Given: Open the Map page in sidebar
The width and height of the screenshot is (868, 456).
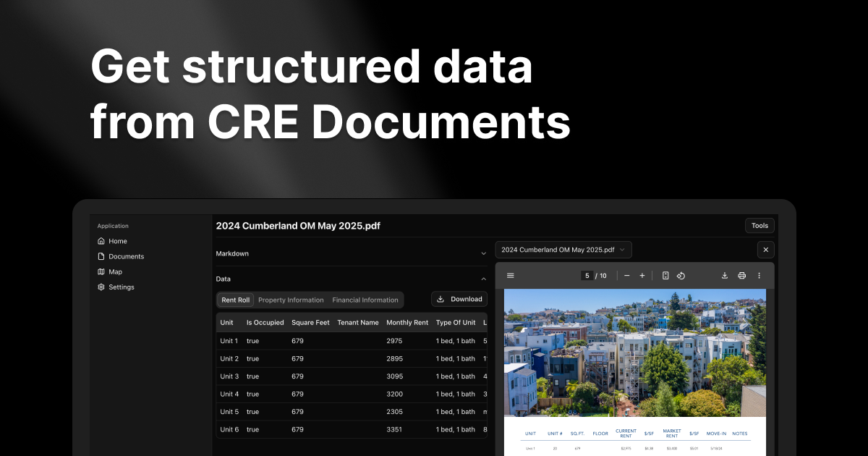Looking at the screenshot, I should [x=115, y=271].
